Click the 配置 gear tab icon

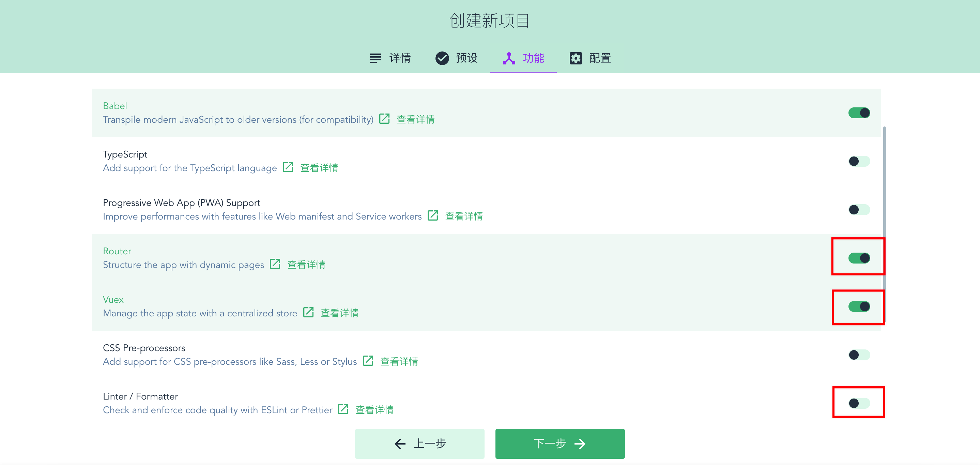click(x=575, y=58)
